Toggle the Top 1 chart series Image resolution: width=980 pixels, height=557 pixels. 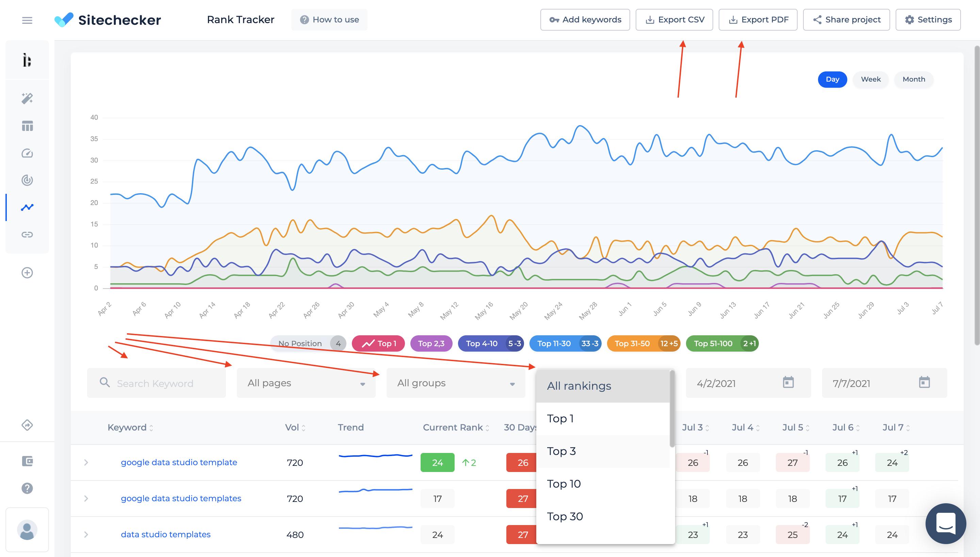coord(378,343)
